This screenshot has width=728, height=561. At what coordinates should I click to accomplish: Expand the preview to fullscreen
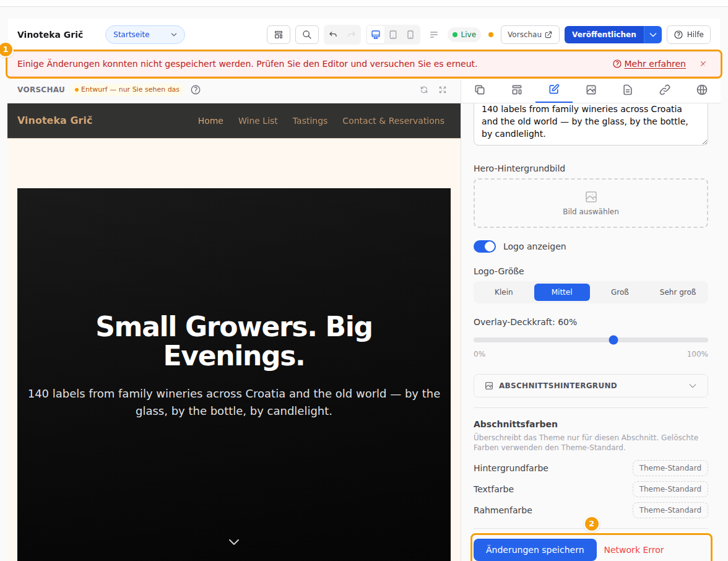coord(443,90)
